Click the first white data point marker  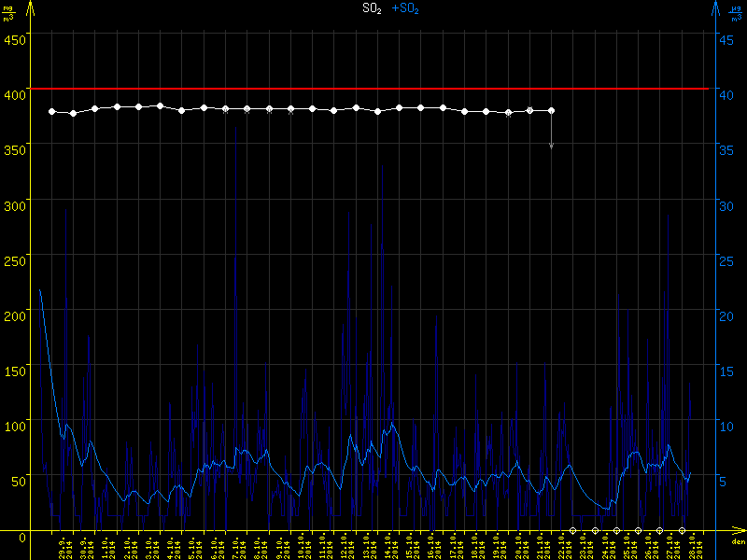(52, 111)
